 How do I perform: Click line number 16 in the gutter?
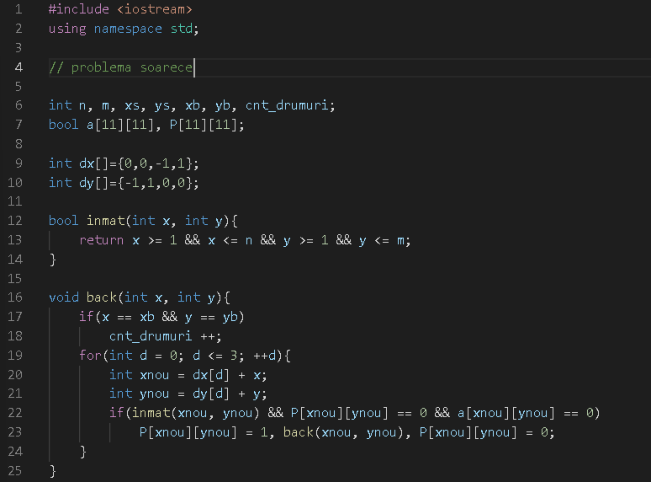tap(18, 298)
